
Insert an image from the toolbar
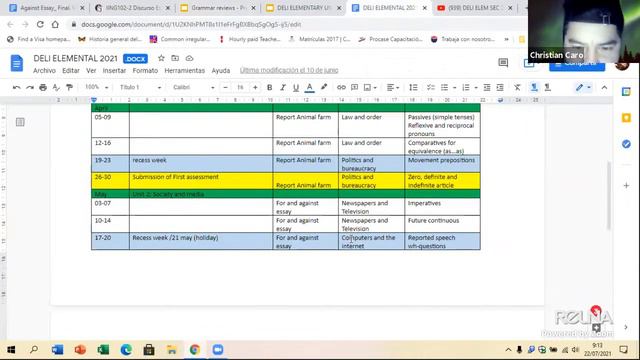coord(367,87)
